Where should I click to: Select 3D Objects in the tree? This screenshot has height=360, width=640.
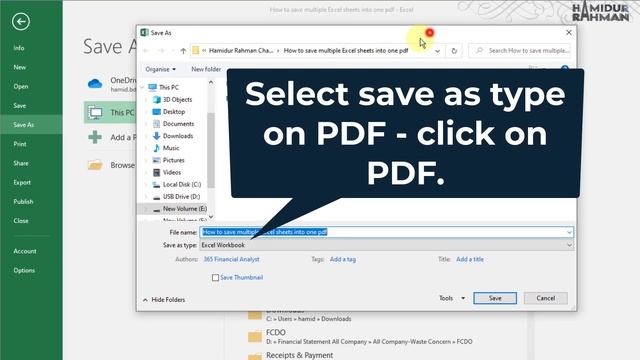coord(177,100)
